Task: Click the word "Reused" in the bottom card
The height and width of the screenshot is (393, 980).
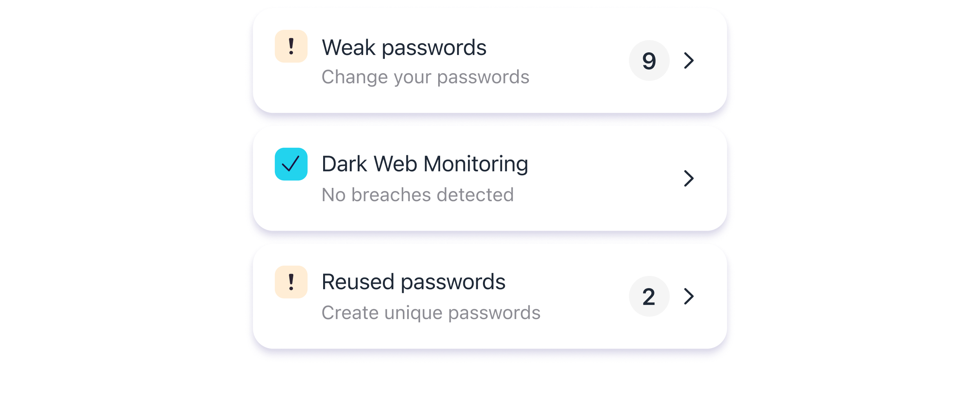Action: click(358, 282)
